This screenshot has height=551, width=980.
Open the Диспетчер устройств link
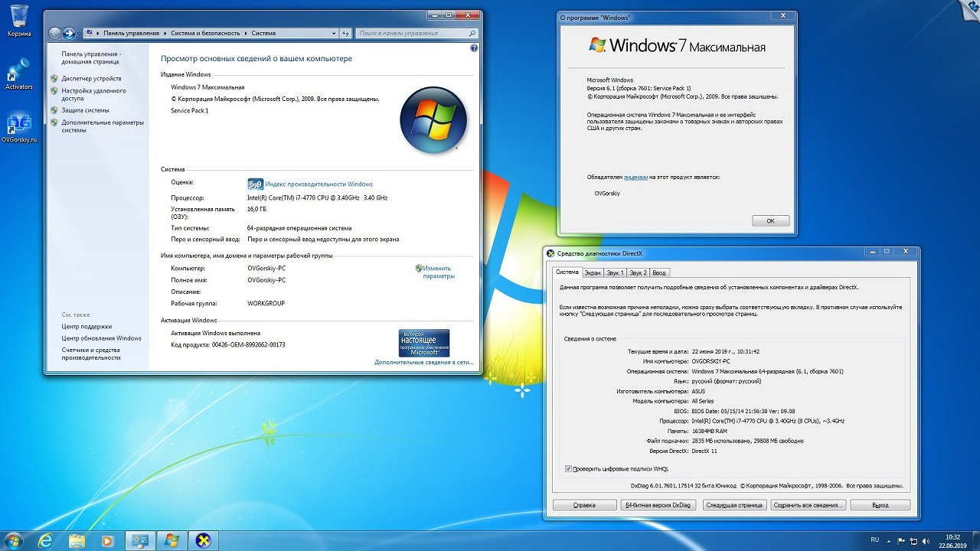91,79
